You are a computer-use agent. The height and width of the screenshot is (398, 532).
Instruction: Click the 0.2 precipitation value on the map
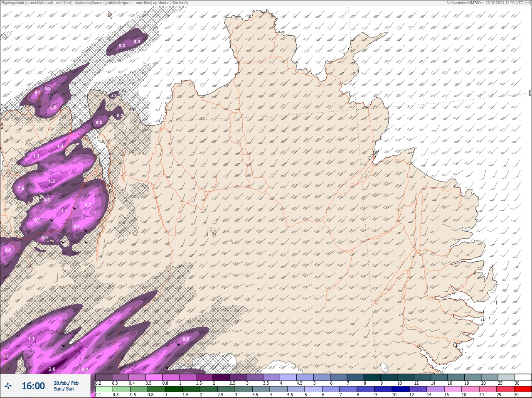pyautogui.click(x=113, y=96)
